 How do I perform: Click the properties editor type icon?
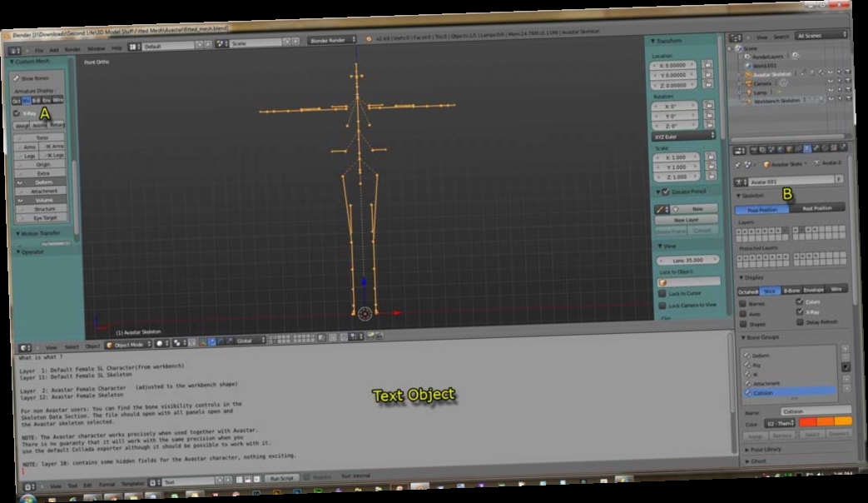point(740,150)
